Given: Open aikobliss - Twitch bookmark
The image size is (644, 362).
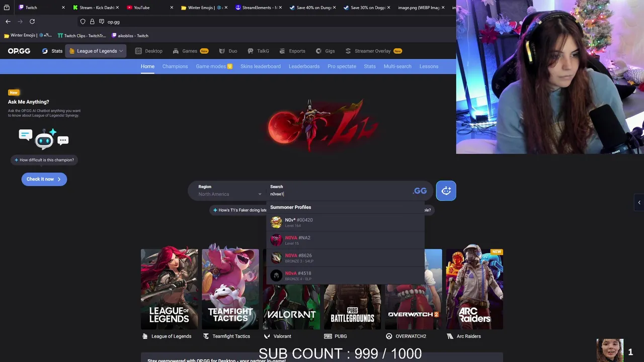Looking at the screenshot, I should pos(130,36).
